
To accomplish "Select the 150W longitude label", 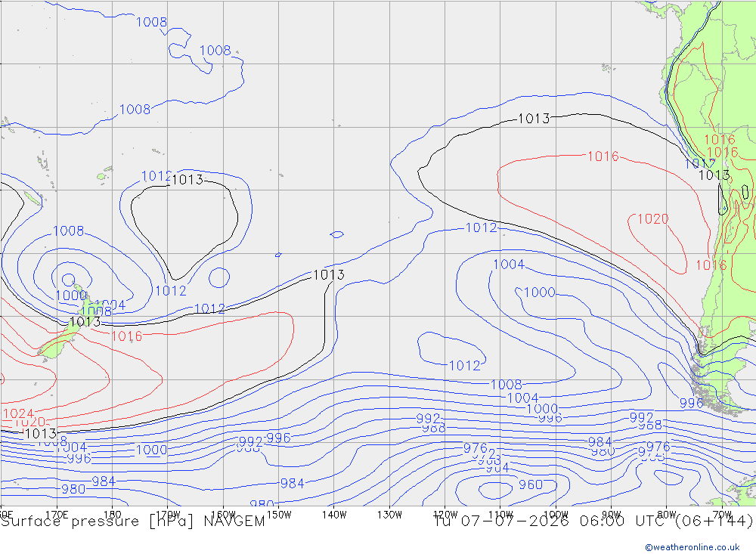I will tap(279, 515).
